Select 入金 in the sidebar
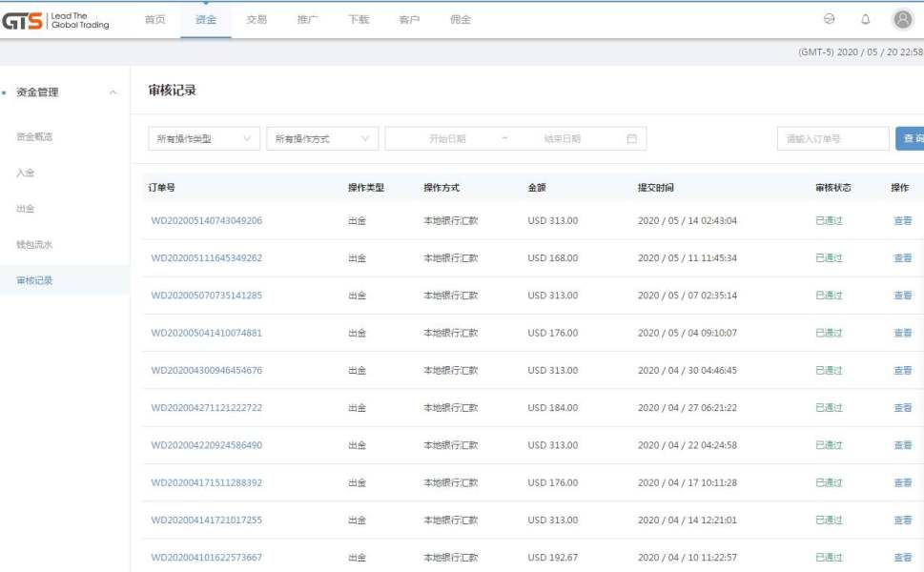Image resolution: width=924 pixels, height=572 pixels. click(27, 173)
